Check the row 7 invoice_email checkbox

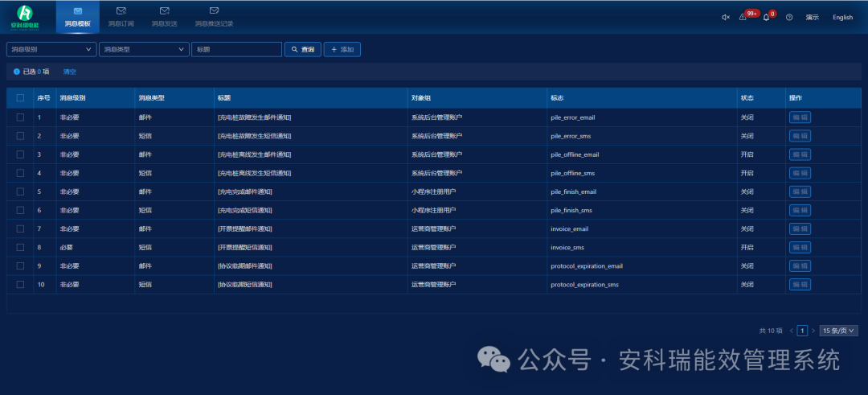[x=20, y=228]
